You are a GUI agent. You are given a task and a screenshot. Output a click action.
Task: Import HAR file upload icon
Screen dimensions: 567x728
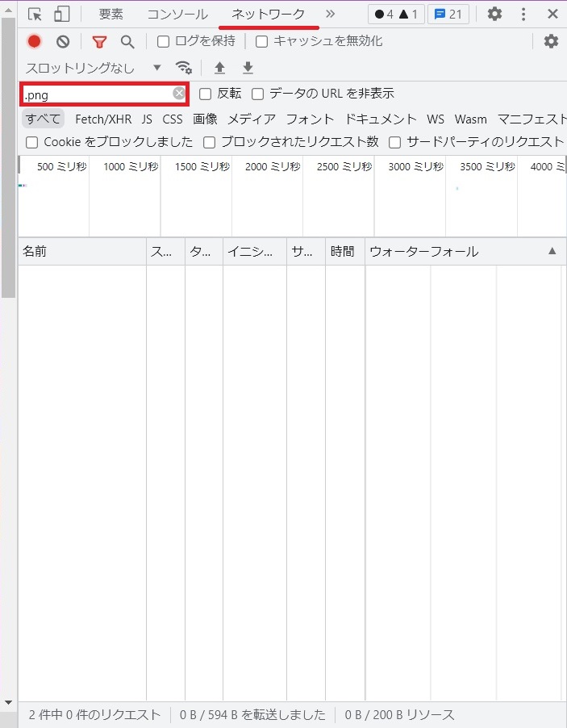219,69
